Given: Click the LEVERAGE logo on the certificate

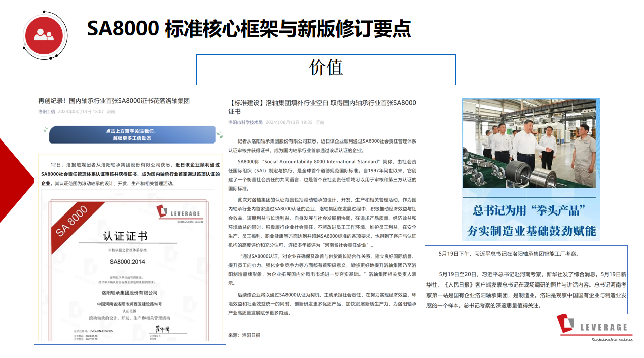Looking at the screenshot, I should [x=178, y=213].
